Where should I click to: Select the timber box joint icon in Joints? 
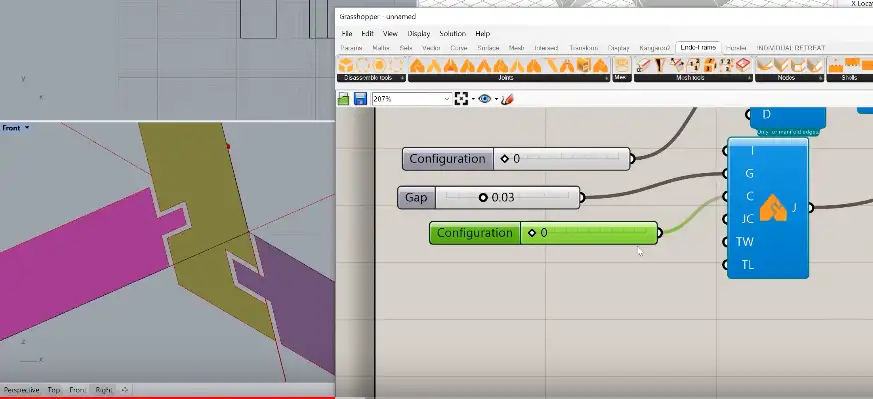[583, 65]
